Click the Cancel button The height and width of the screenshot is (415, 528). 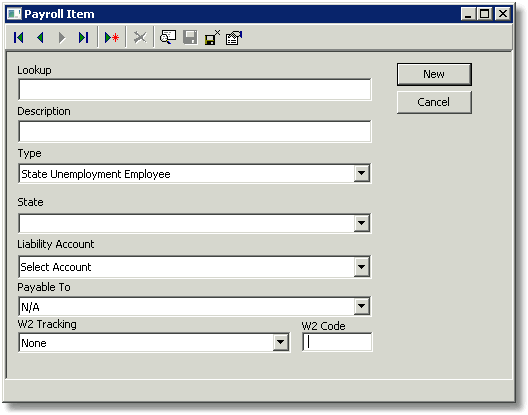pos(434,102)
